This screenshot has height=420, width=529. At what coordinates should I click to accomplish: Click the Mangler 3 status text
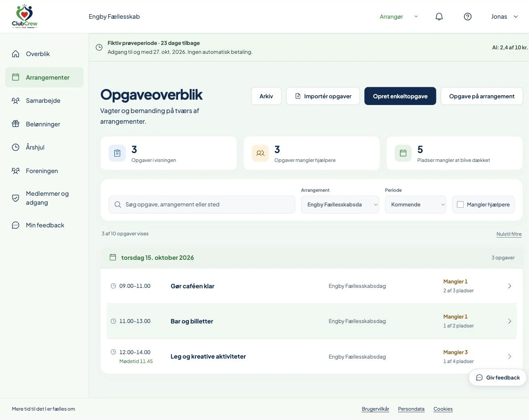point(456,352)
